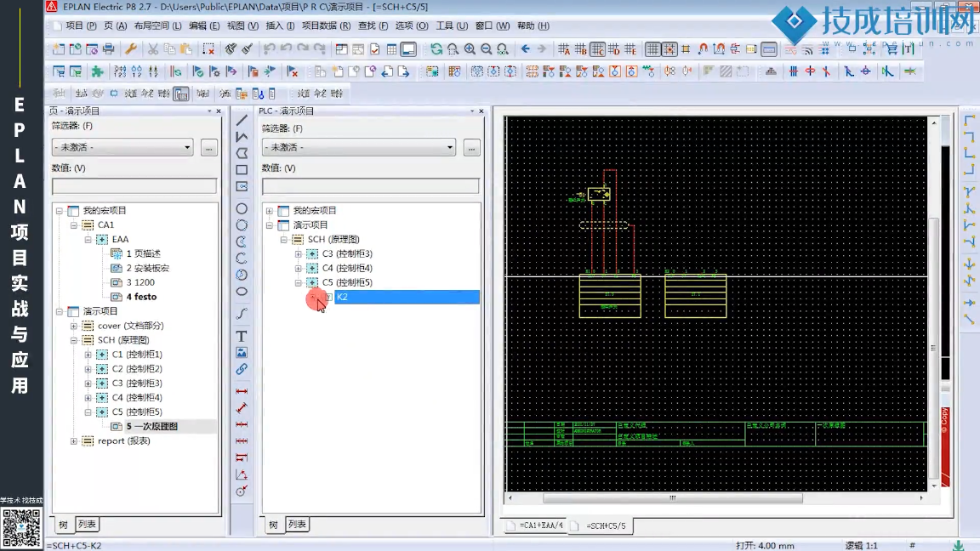Switch page navigator to 列表 view
Image resolution: width=980 pixels, height=551 pixels.
click(x=87, y=524)
